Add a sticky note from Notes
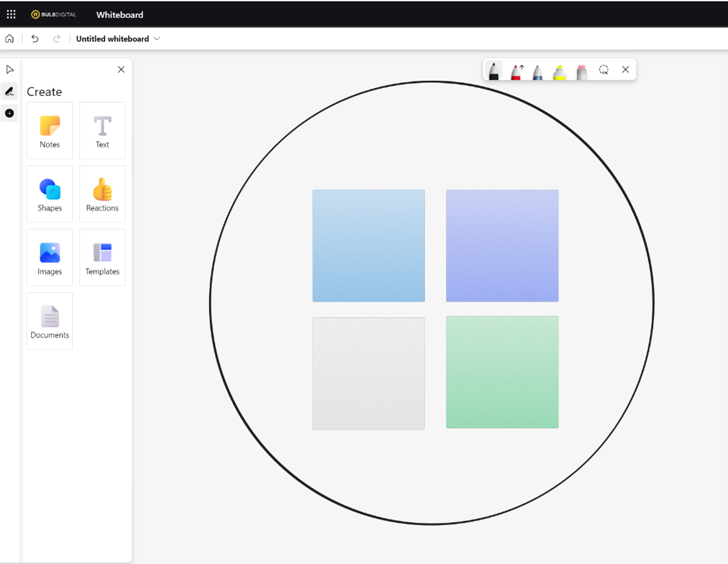Screen dimensions: 728x564 (50, 130)
